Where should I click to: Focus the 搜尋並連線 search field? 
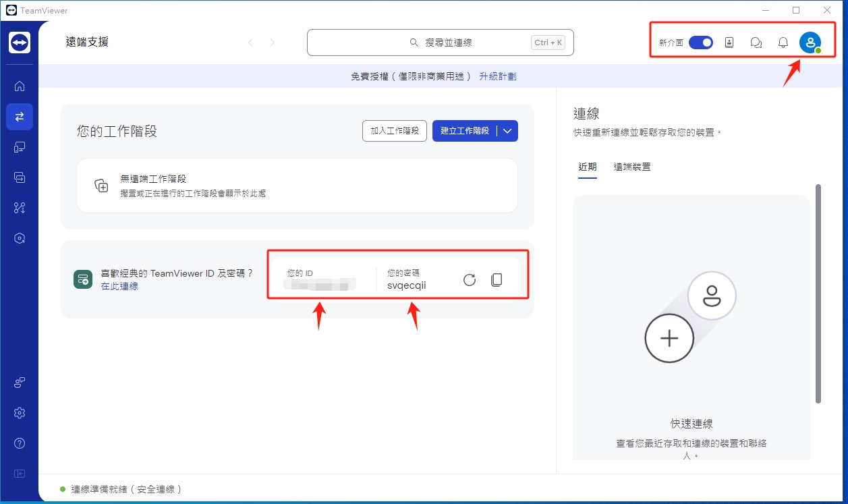click(x=441, y=43)
